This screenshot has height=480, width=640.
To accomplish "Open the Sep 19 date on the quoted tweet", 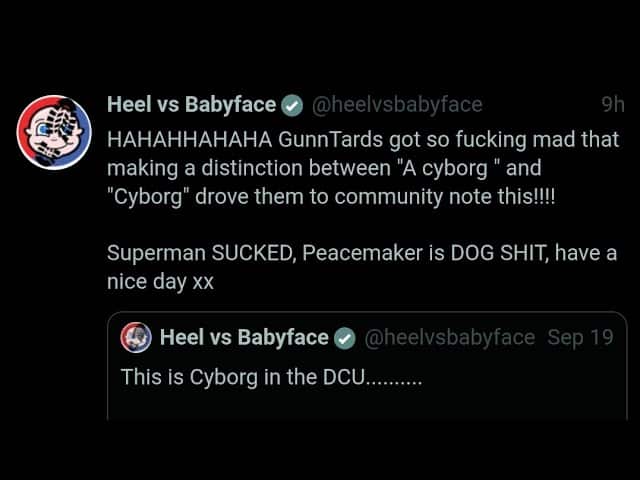I will (x=580, y=338).
